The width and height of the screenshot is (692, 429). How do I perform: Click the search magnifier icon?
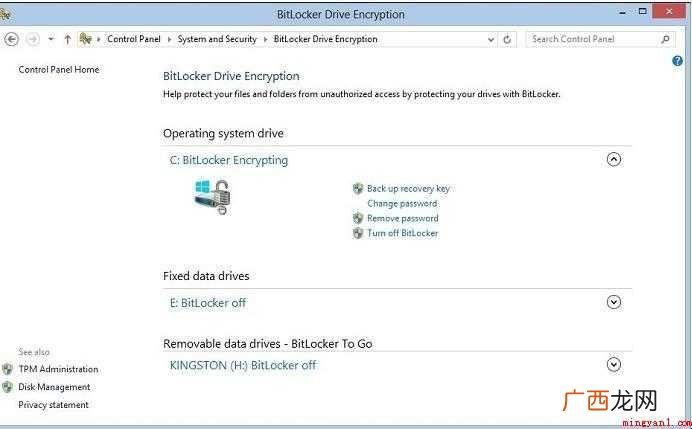[x=665, y=39]
